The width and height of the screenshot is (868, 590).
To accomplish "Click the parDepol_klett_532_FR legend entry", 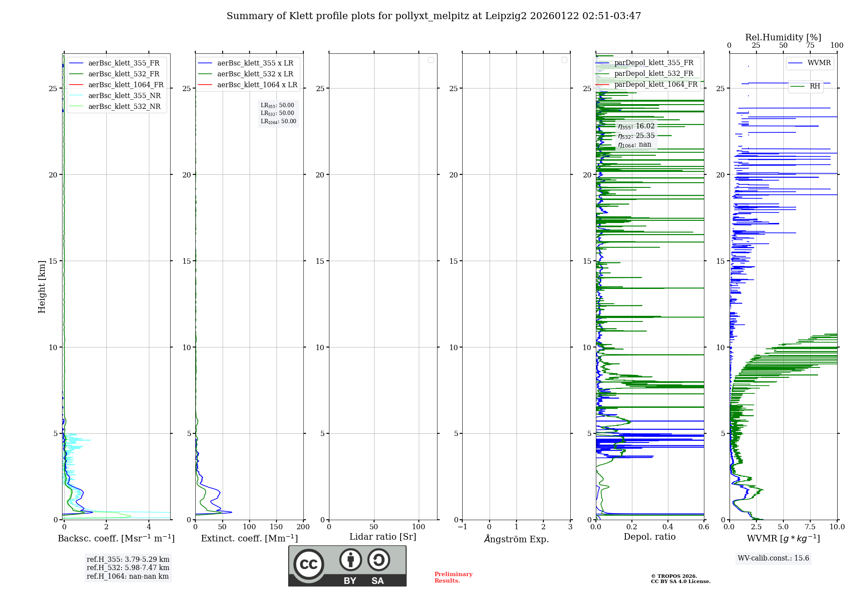I will pos(654,73).
